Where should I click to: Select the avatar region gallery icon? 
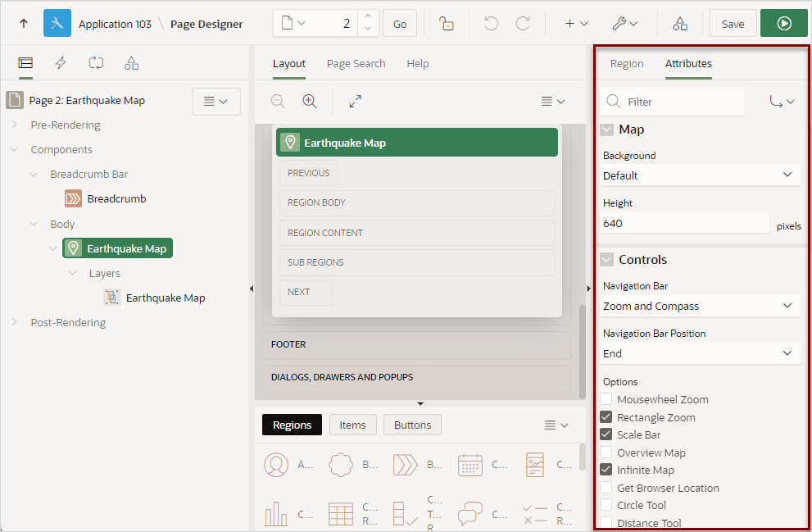pyautogui.click(x=276, y=465)
